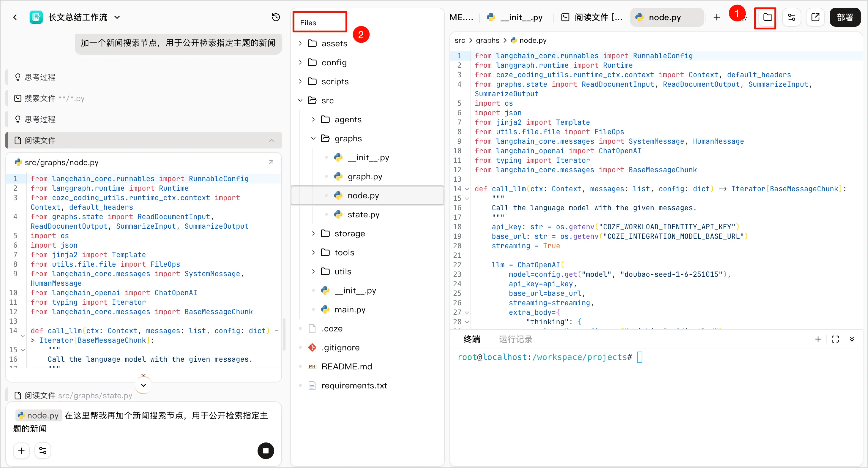Fold call_llm at line 14 in chat preview

[x=23, y=336]
